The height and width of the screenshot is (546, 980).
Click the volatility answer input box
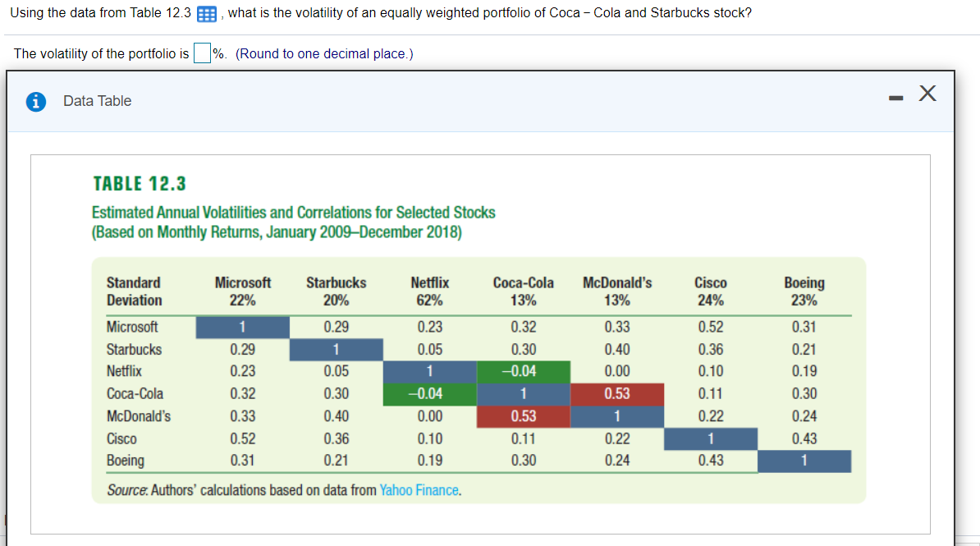(200, 53)
